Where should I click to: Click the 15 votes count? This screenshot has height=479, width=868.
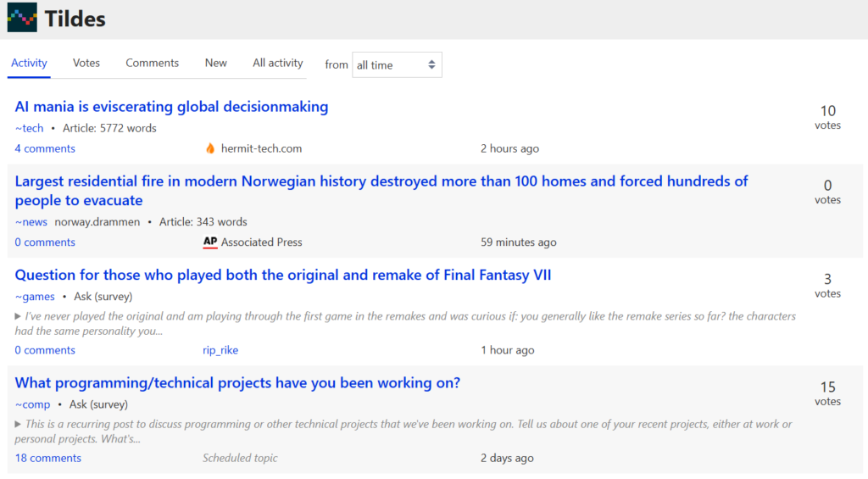[x=827, y=393]
